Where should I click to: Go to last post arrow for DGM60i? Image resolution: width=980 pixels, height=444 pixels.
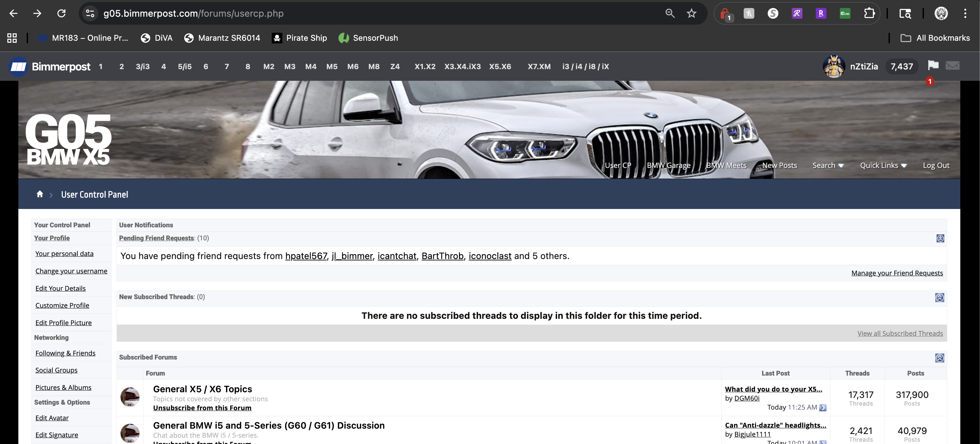click(822, 408)
